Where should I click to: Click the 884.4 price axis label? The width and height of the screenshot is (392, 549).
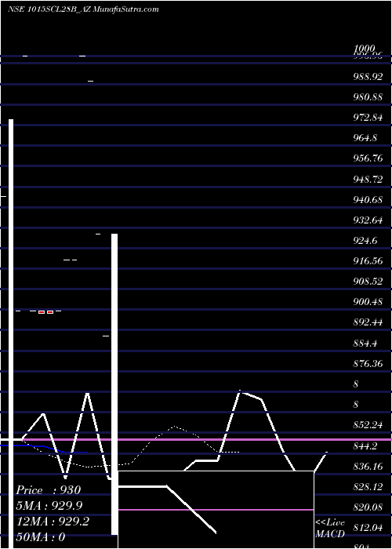365,344
